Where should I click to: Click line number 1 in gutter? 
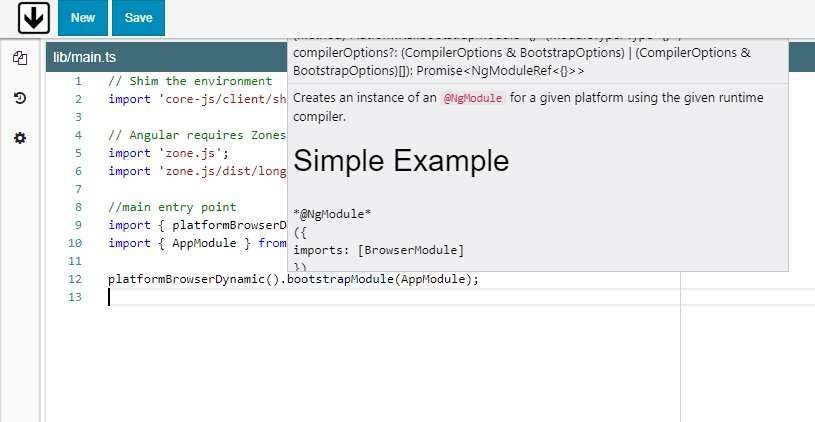coord(78,81)
